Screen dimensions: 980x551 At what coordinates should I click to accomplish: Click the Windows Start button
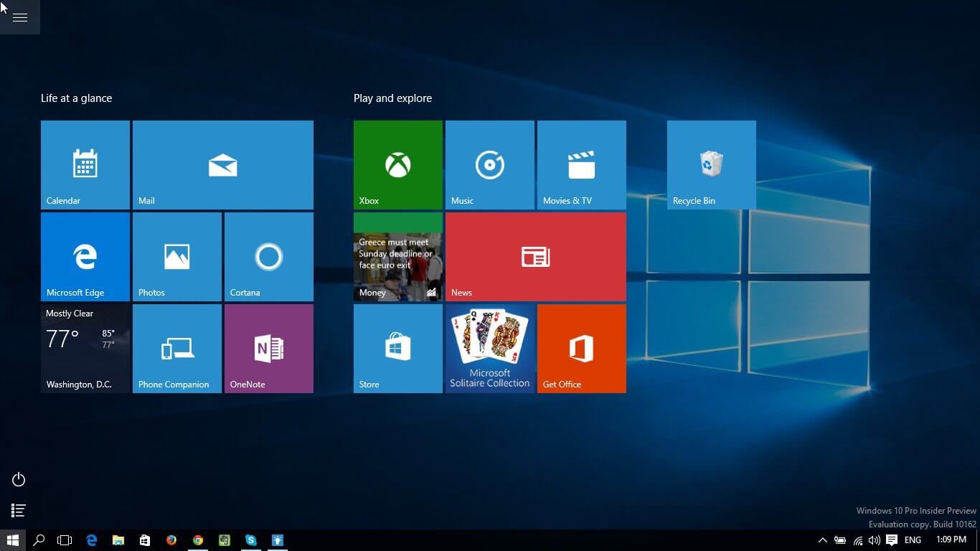(x=13, y=540)
